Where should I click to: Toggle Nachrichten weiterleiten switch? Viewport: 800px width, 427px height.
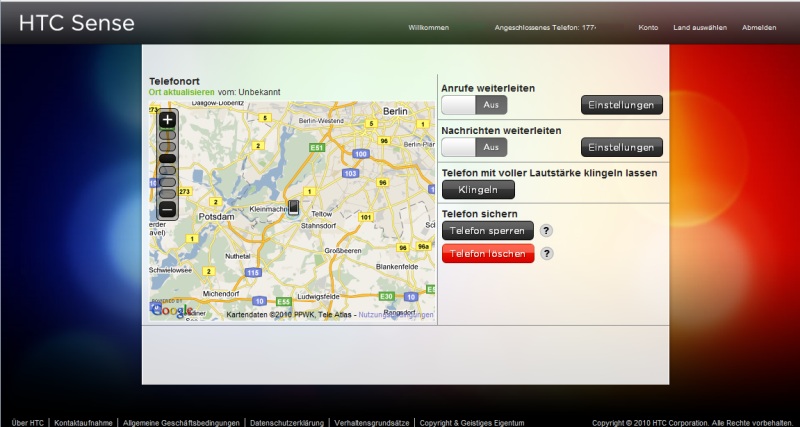click(474, 147)
